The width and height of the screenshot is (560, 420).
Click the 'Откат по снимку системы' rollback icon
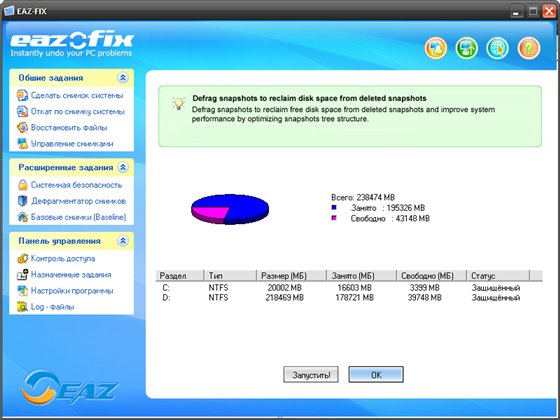(x=22, y=111)
